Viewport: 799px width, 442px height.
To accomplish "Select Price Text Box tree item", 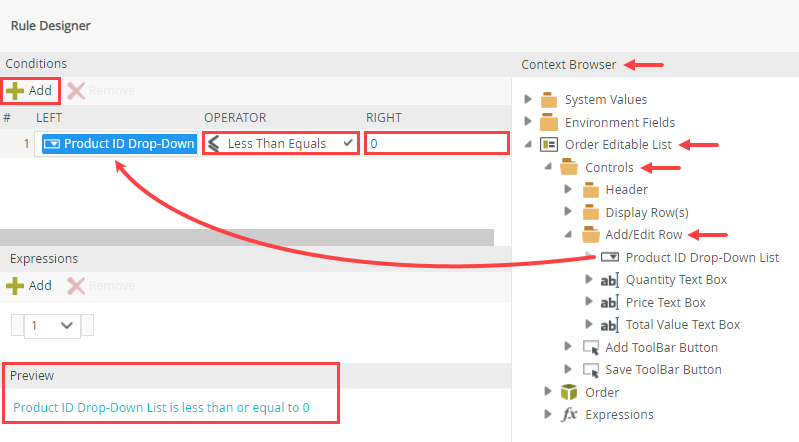I will (x=665, y=302).
